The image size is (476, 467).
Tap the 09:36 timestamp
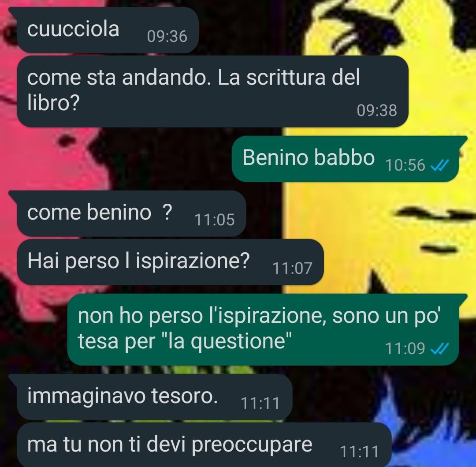click(x=167, y=37)
